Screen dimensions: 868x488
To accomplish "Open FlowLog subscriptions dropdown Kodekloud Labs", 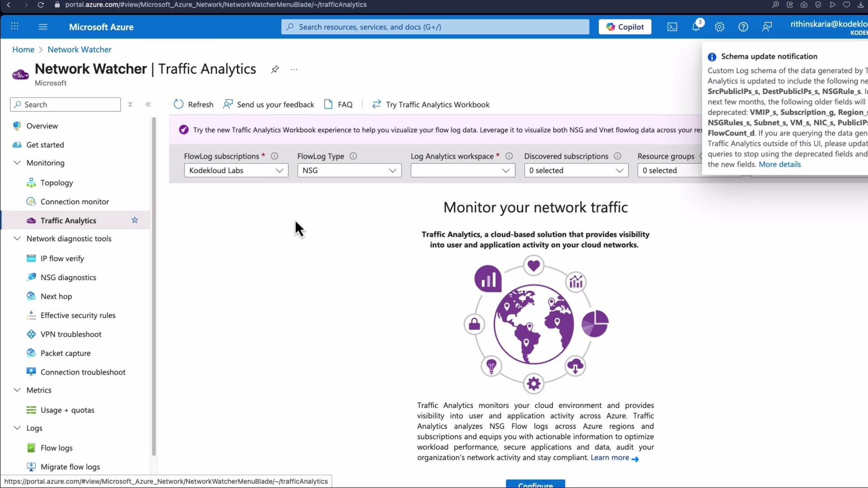I will [x=236, y=170].
